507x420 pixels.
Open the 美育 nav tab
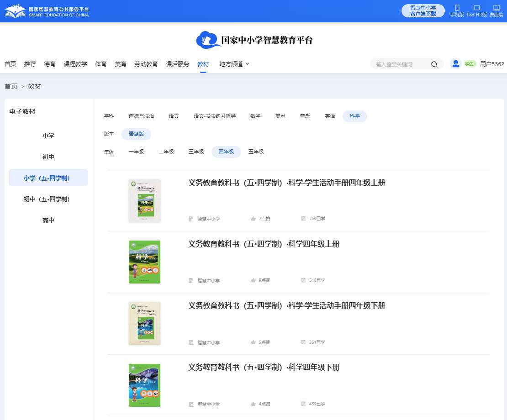(120, 64)
